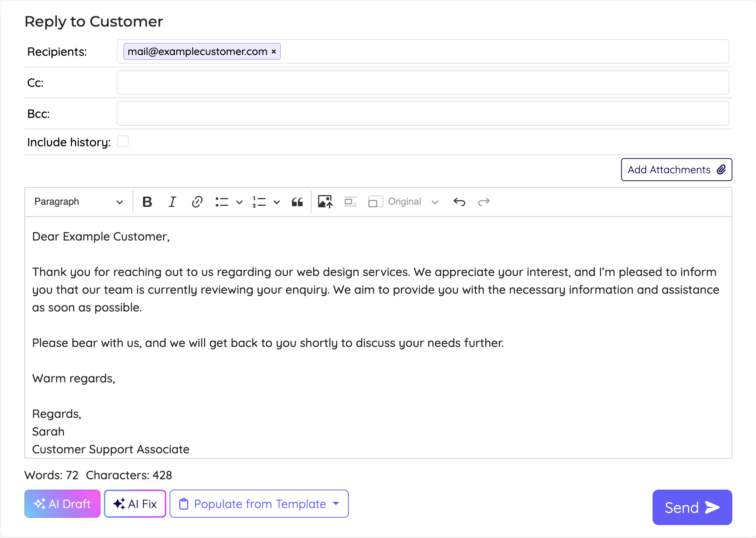Click into the Cc field

(423, 82)
